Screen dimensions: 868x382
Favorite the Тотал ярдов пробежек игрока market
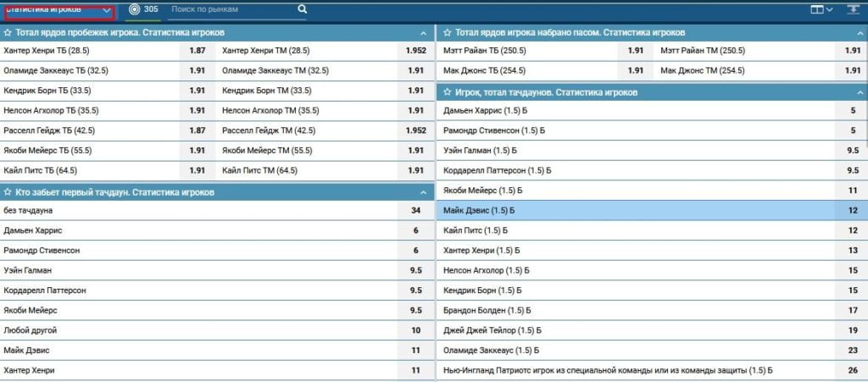(x=8, y=32)
